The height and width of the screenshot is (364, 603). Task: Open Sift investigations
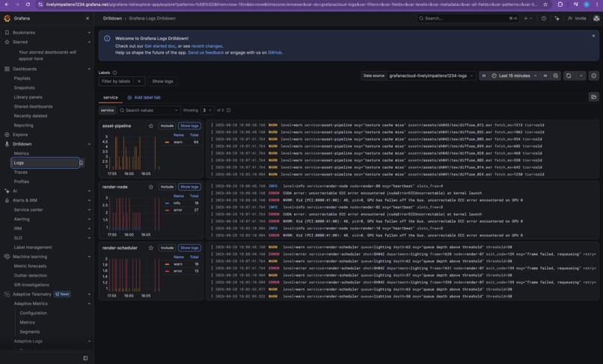[31, 285]
